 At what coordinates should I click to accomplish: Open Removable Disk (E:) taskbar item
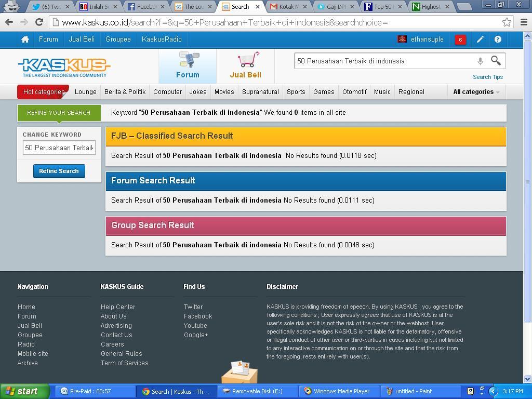[x=258, y=391]
